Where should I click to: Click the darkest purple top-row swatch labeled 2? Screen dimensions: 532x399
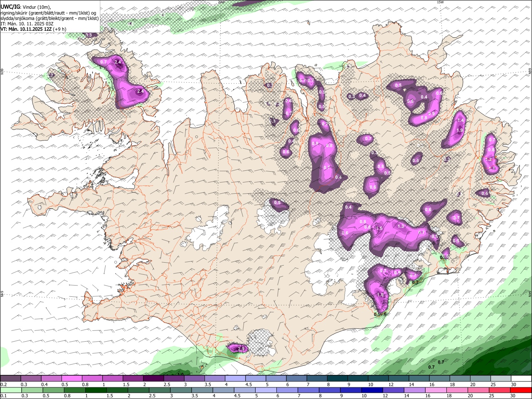click(153, 378)
